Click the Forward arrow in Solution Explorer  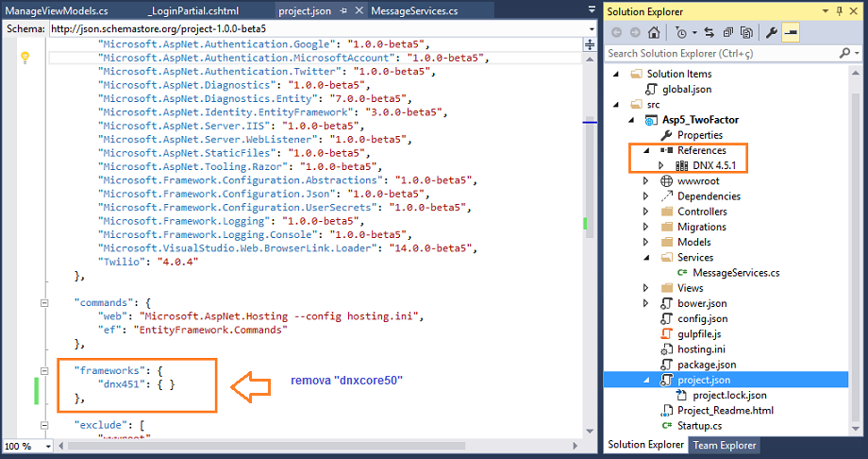[635, 33]
